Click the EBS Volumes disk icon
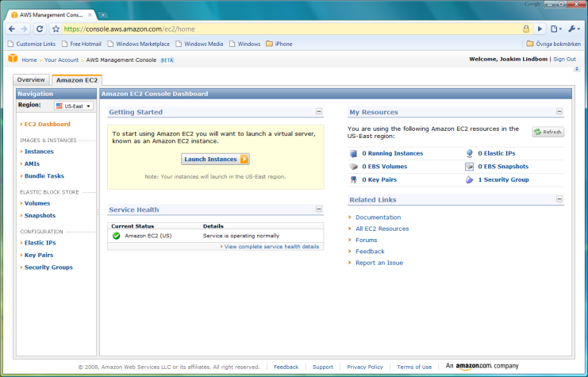The height and width of the screenshot is (377, 588). [353, 167]
